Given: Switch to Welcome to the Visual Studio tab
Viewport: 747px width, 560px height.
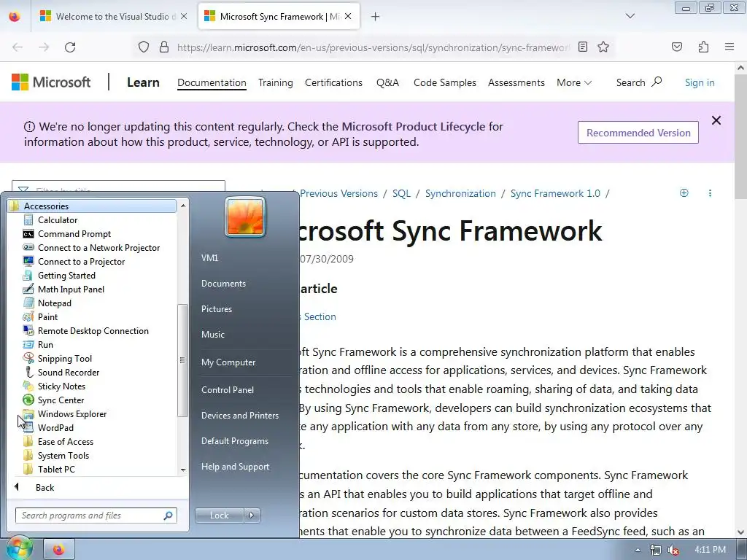Looking at the screenshot, I should [113, 16].
